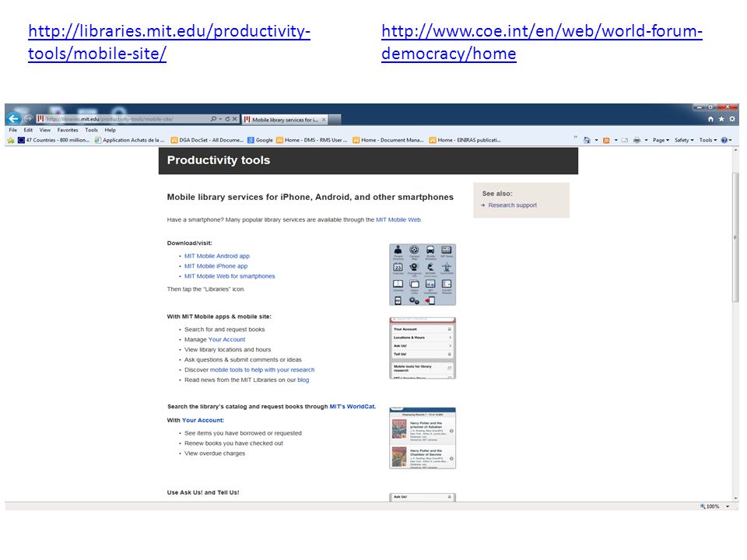
Task: Click the magnifier search icon in address bar
Action: pyautogui.click(x=213, y=119)
